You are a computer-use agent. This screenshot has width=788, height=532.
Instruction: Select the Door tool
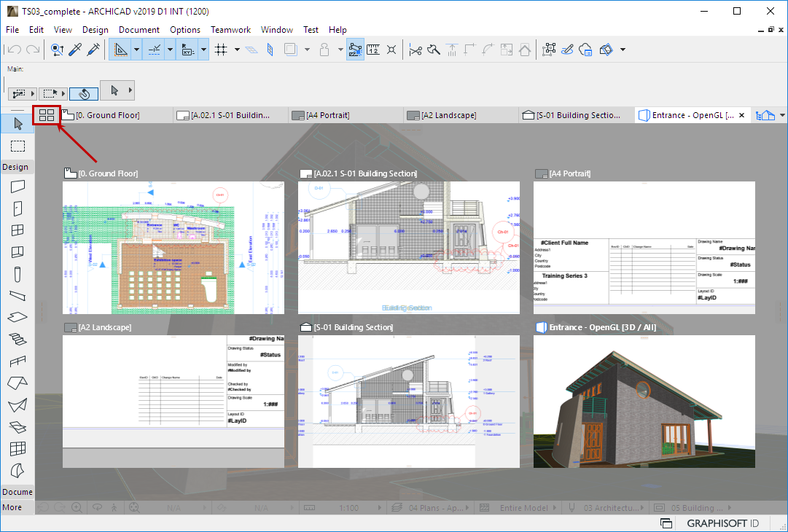[x=17, y=208]
